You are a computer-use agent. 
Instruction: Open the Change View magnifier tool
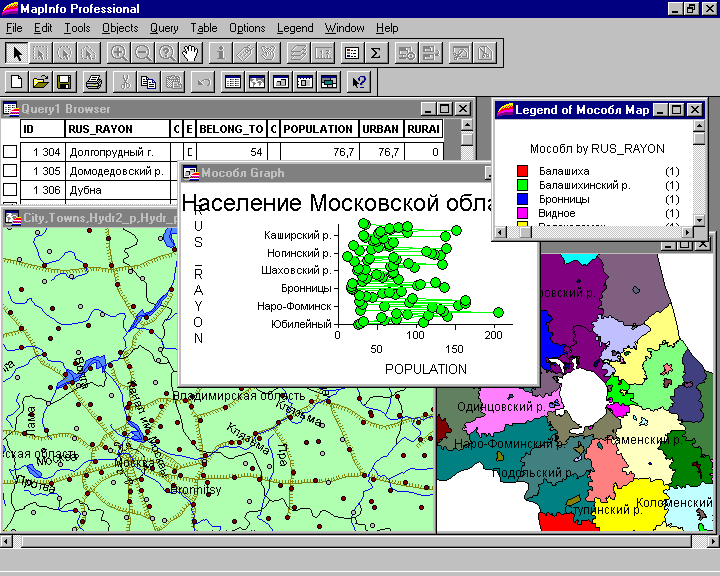[x=166, y=53]
